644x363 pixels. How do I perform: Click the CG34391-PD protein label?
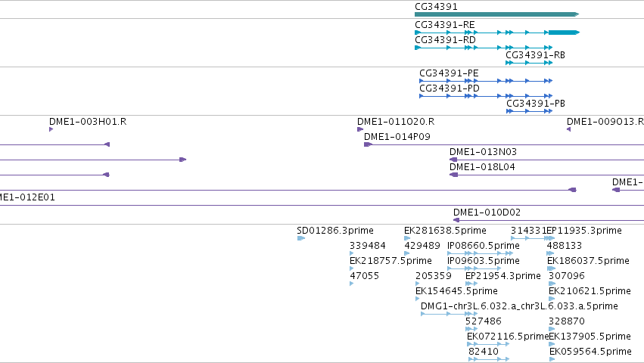click(450, 88)
